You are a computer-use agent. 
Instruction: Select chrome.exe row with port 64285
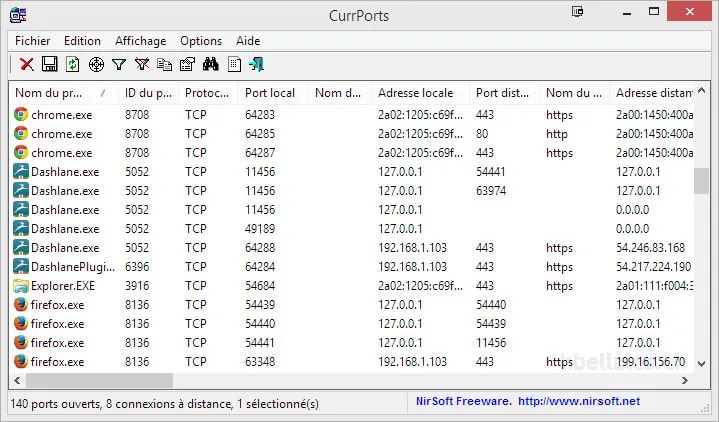(x=351, y=133)
